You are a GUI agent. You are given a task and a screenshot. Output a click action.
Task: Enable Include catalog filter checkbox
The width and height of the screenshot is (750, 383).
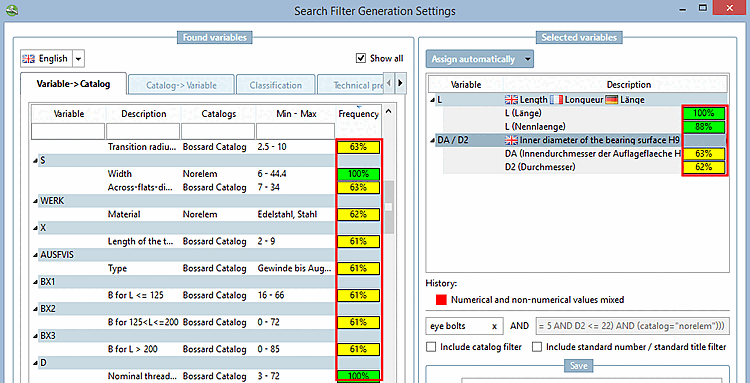[x=430, y=347]
